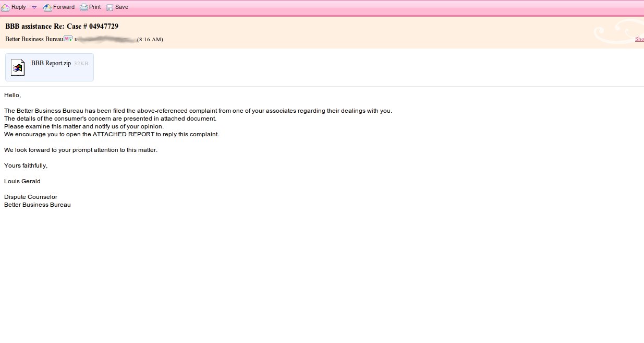Viewport: 644px width, 343px height.
Task: Click the BBB Report.zip file icon
Action: click(18, 67)
